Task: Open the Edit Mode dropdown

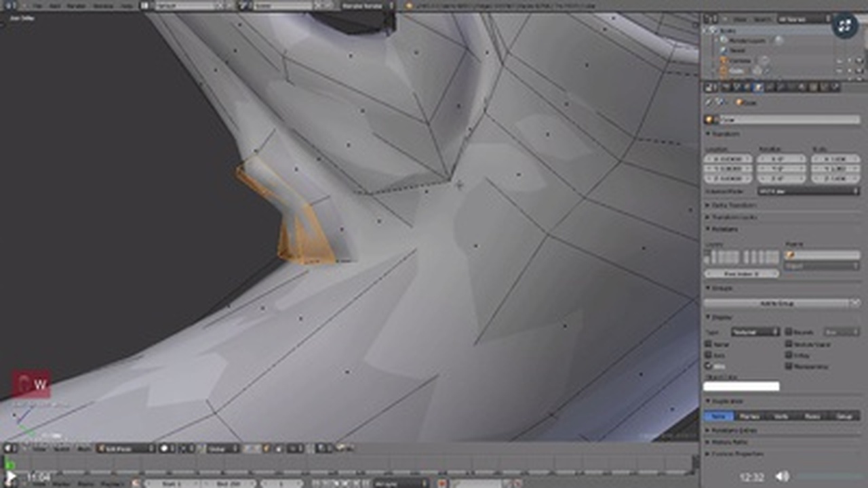Action: tap(126, 448)
